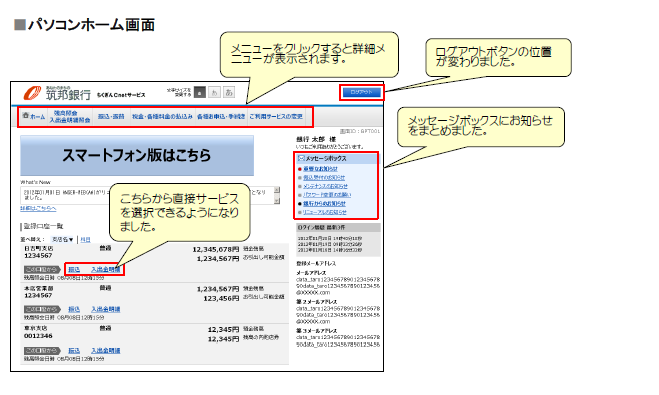Open the リニューアルのお知らせ message link

[x=325, y=212]
